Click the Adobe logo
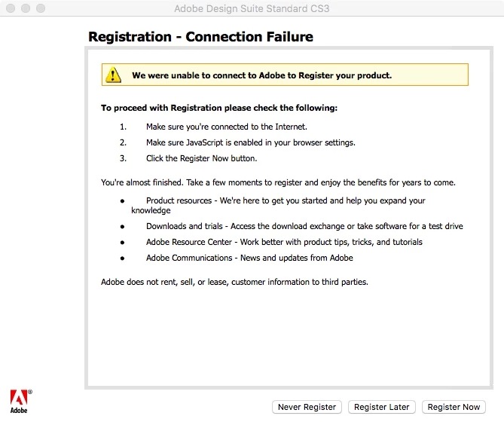The width and height of the screenshot is (504, 422). (x=20, y=402)
